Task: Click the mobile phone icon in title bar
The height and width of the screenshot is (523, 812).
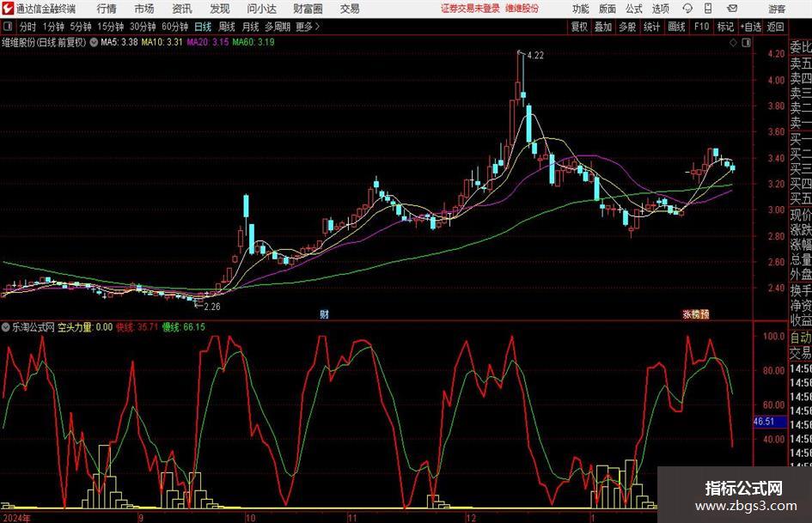Action: click(x=708, y=9)
